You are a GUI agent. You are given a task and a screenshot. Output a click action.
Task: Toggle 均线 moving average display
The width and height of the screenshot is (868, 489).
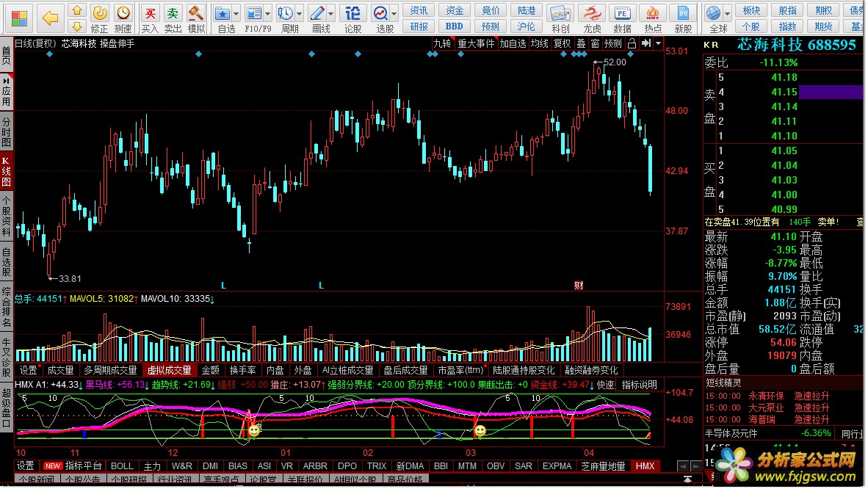[539, 43]
